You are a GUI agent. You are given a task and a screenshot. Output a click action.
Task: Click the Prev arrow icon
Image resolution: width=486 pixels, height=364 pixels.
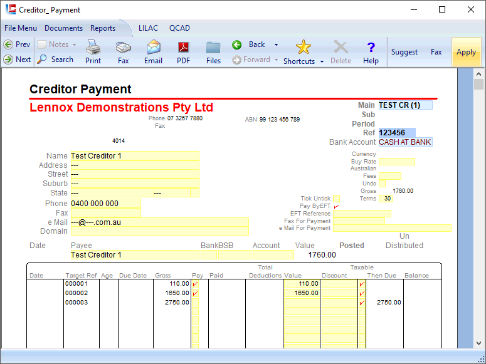tap(8, 44)
